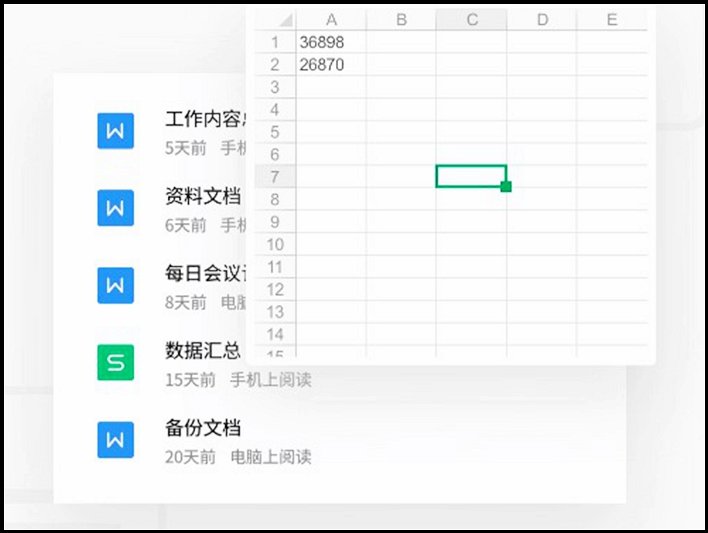Click the blue W icon beside 工作内容
708x533 pixels.
click(115, 131)
